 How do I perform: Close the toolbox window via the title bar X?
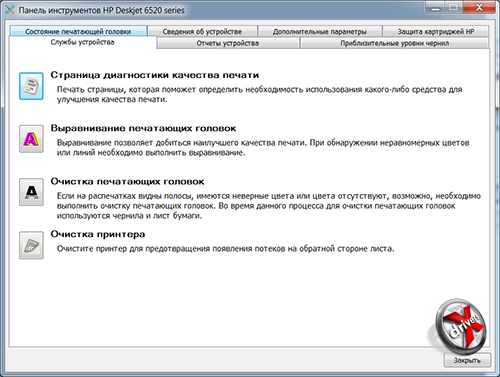[x=479, y=7]
